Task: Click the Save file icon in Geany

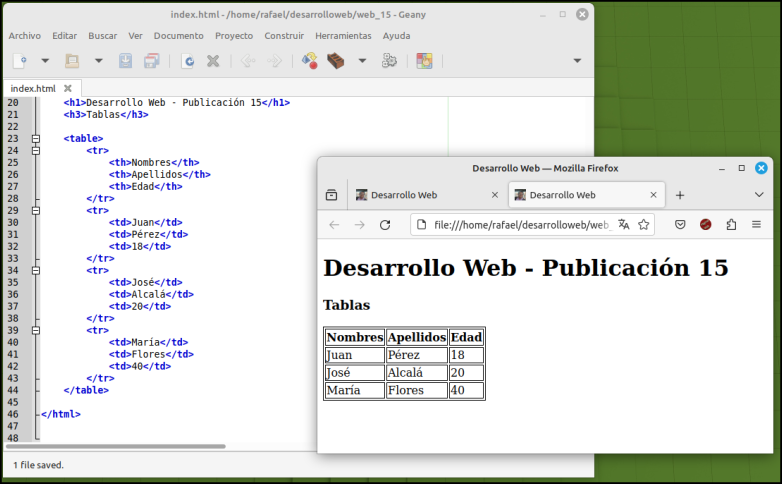Action: click(125, 61)
